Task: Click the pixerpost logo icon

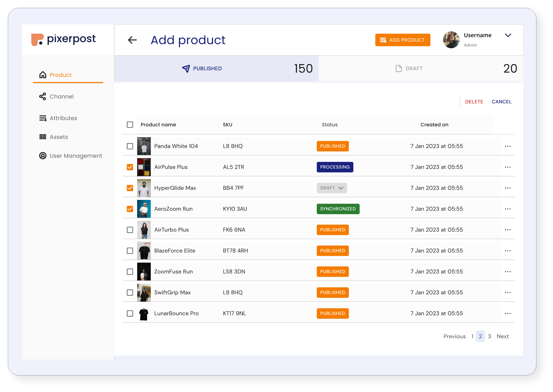Action: (x=37, y=40)
